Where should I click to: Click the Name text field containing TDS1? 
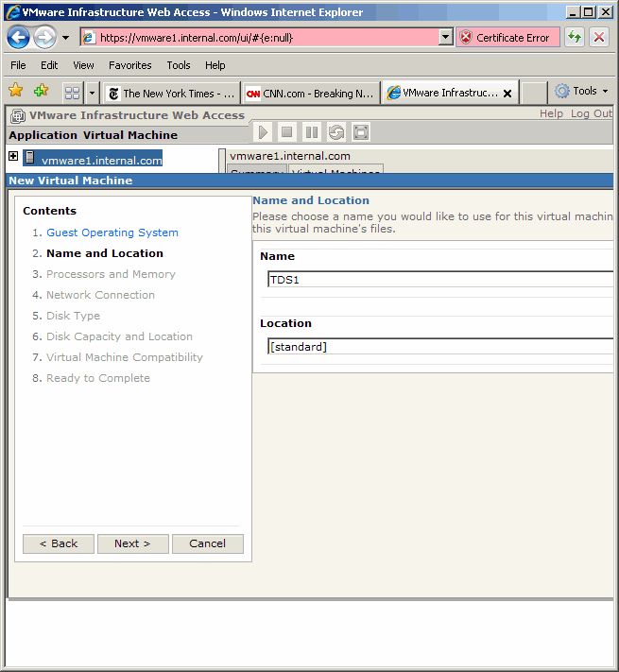click(x=439, y=280)
